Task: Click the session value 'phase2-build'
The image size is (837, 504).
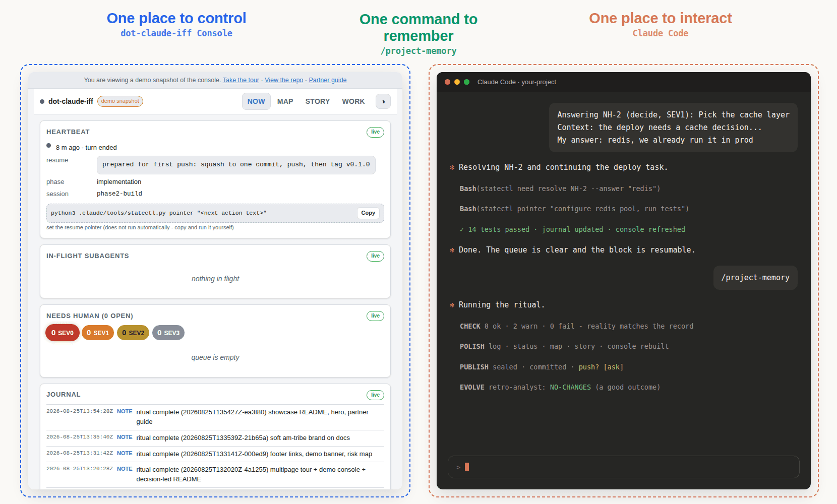Action: 119,194
